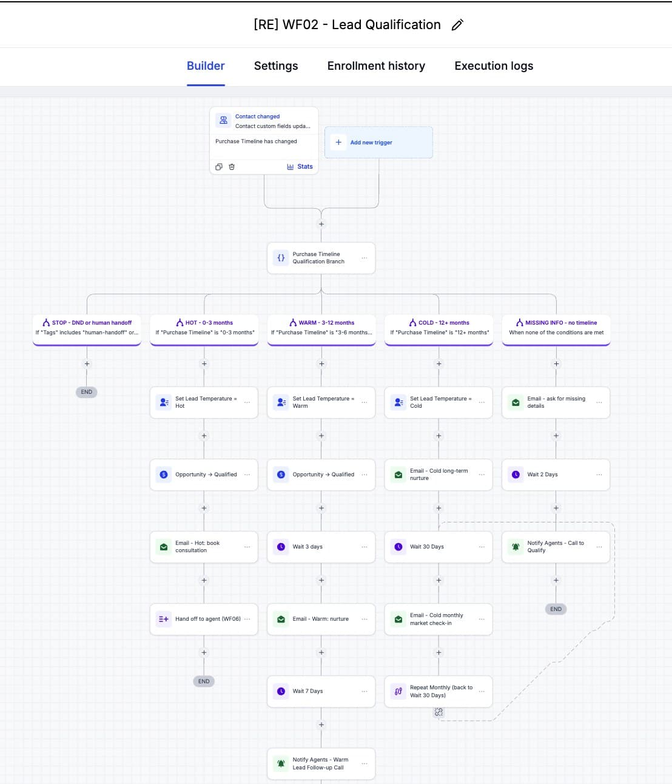Open options for Set Lead Temperature = Cold
The image size is (672, 784).
coord(482,402)
